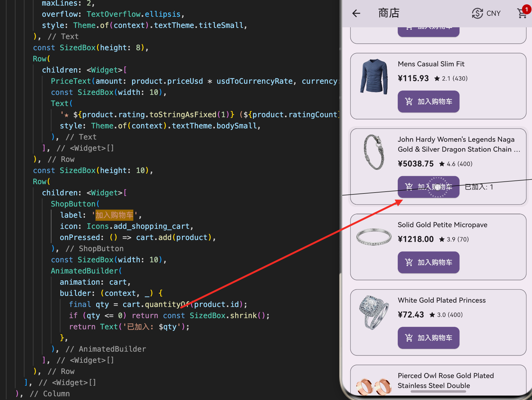
Task: Click the 'const SizedBox(height: 10),' line
Action: (93, 171)
